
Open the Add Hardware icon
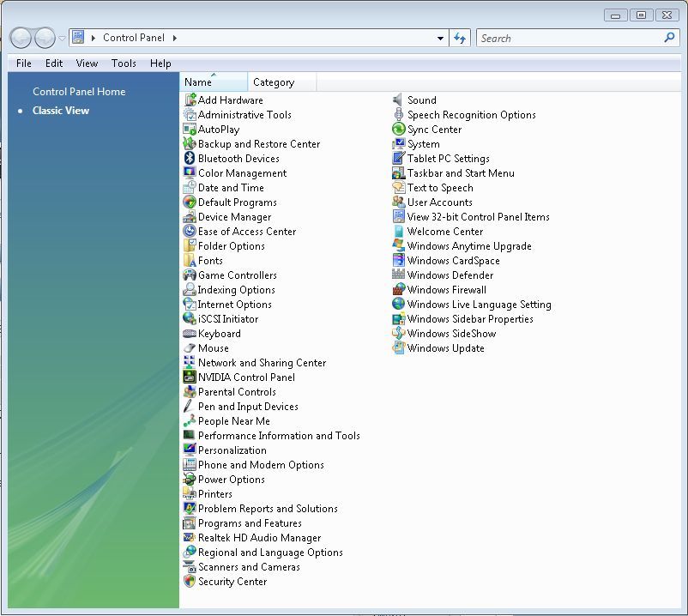coord(190,100)
